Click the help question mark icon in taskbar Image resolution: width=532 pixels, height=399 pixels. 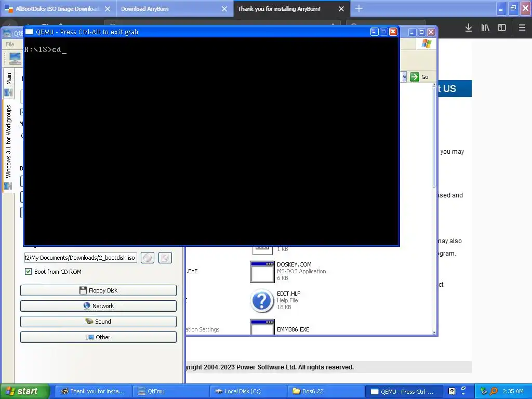point(451,392)
